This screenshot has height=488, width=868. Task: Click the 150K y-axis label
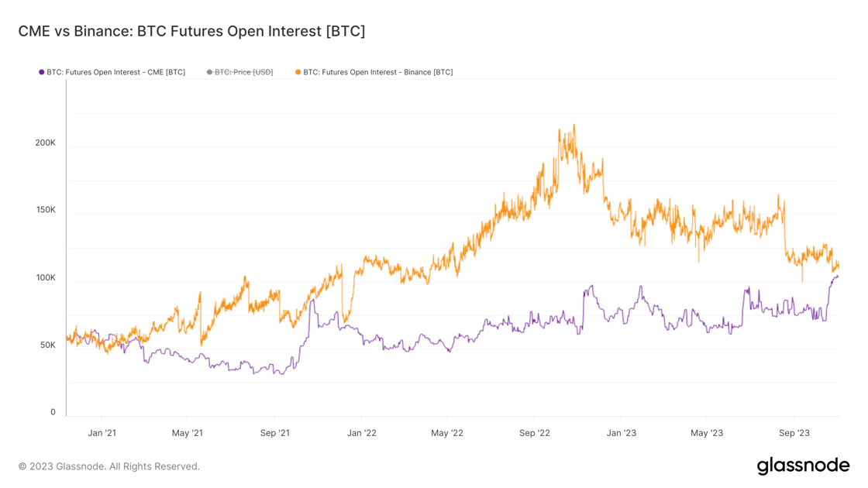pos(46,210)
